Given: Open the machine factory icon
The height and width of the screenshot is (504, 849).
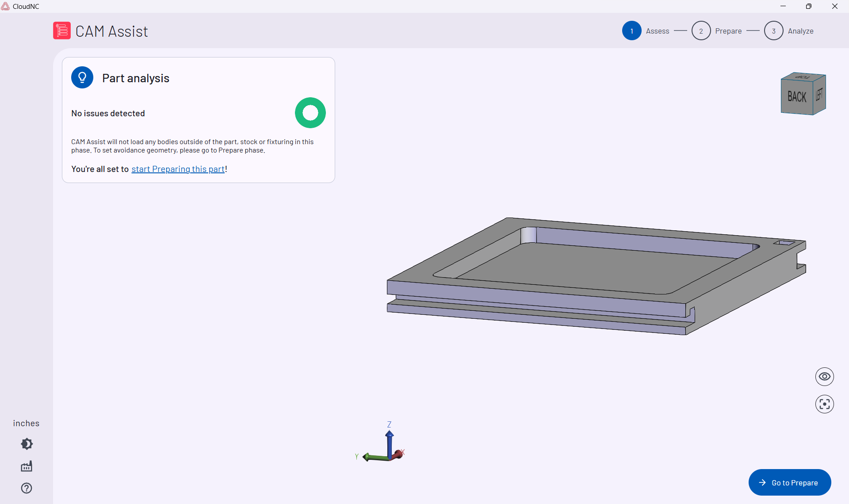Looking at the screenshot, I should tap(27, 466).
